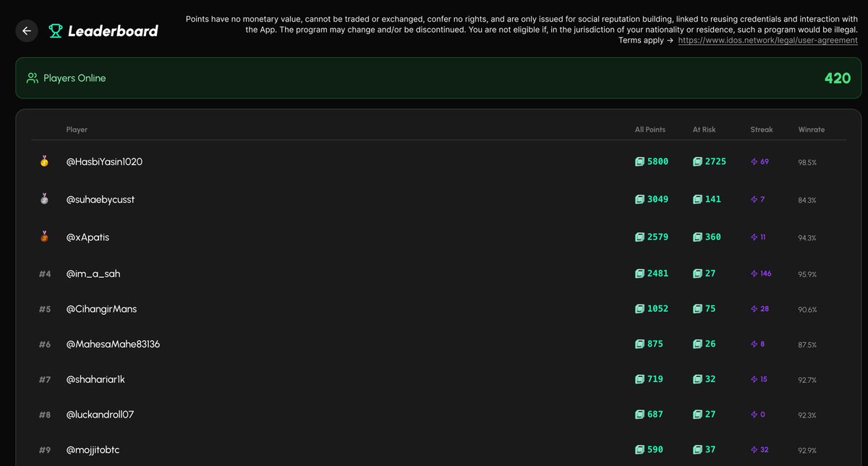The height and width of the screenshot is (466, 868).
Task: Click points icon beside 5800
Action: click(x=639, y=161)
